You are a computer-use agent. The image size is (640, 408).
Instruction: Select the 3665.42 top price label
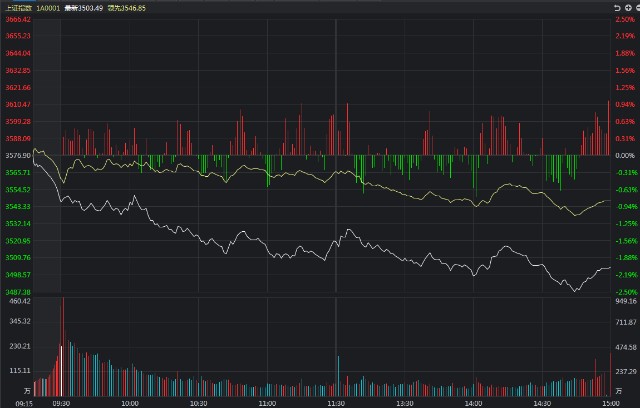(16, 19)
